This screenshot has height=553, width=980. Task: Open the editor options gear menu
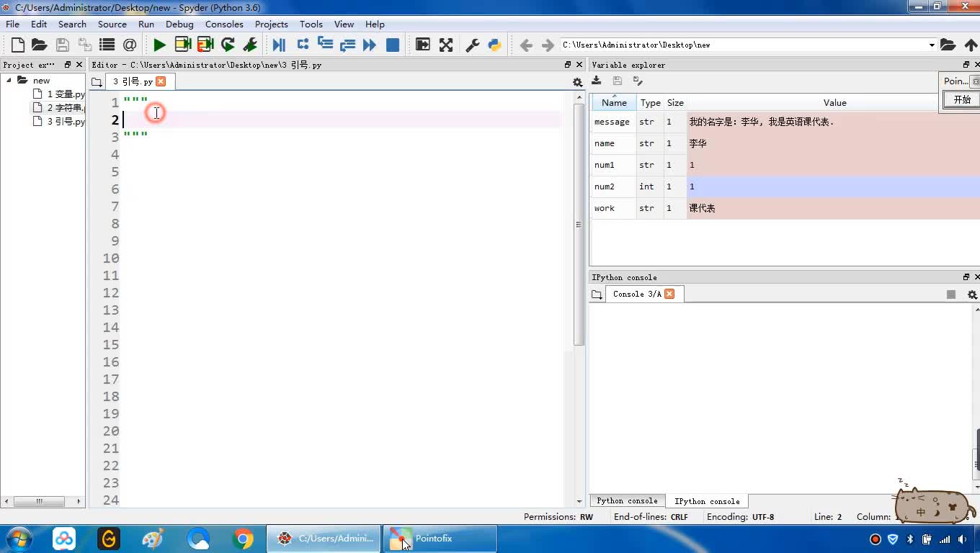[x=577, y=82]
